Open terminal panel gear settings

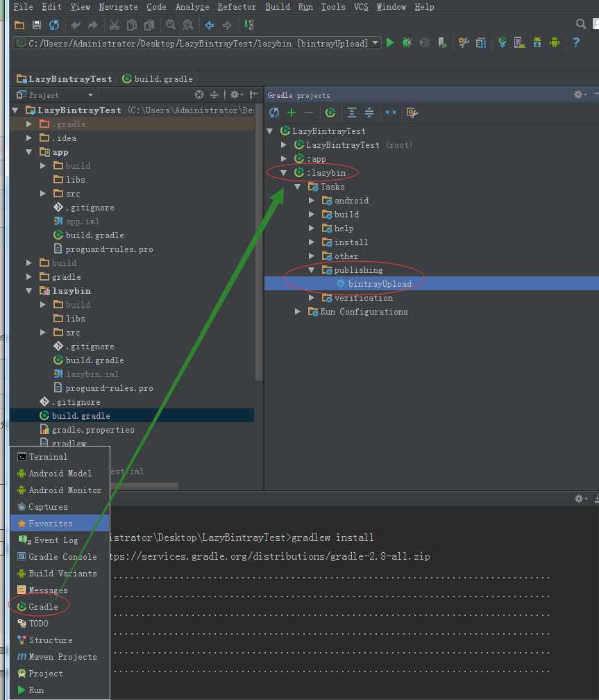point(580,499)
